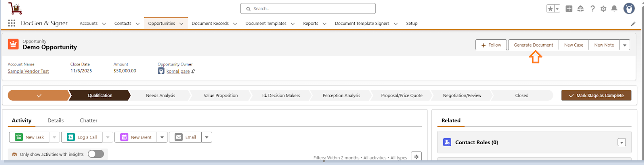Viewport: 644px width, 165px height.
Task: Open the Setup gear icon
Action: tap(603, 9)
